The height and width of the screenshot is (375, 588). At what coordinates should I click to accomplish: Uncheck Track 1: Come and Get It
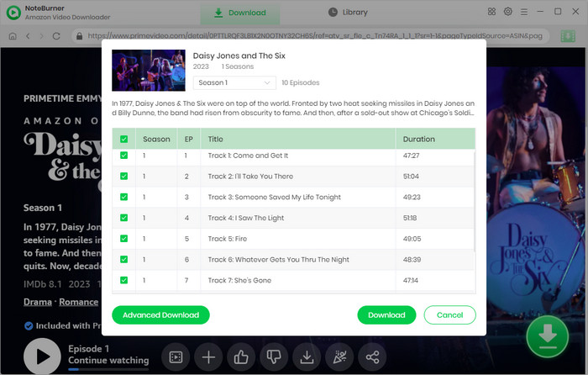[x=123, y=156]
